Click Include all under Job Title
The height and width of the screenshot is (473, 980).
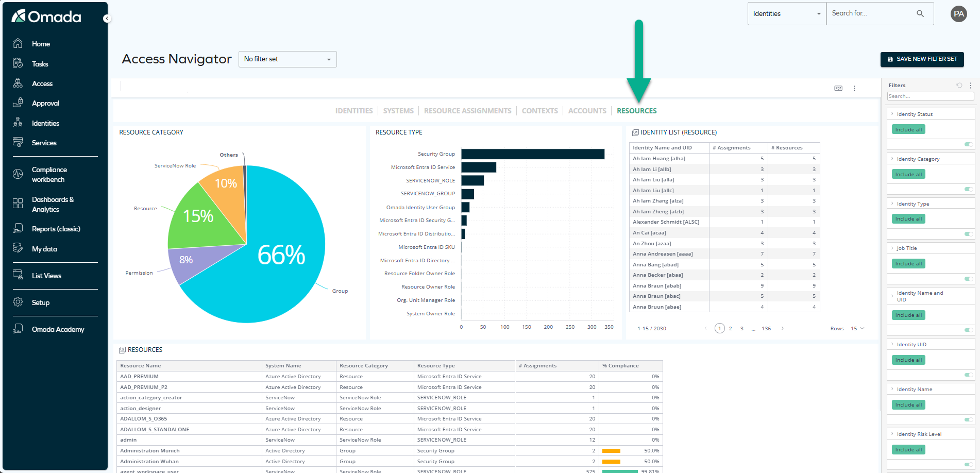[908, 264]
